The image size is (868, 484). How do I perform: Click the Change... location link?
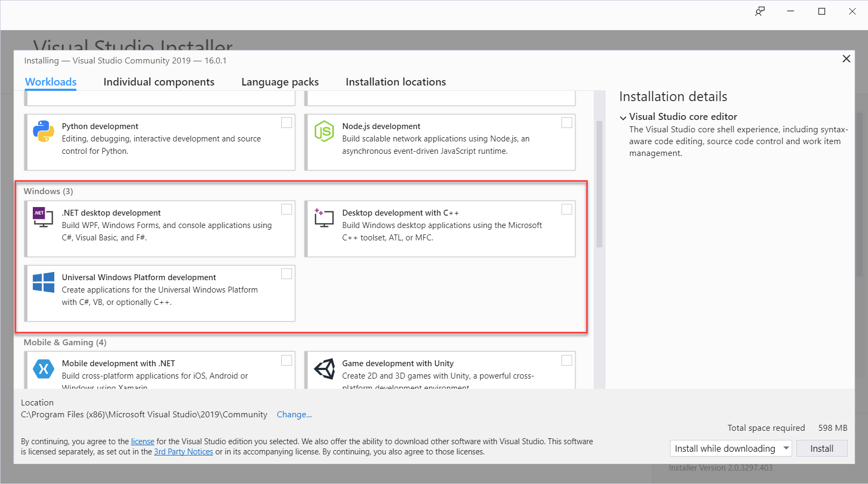pos(294,415)
